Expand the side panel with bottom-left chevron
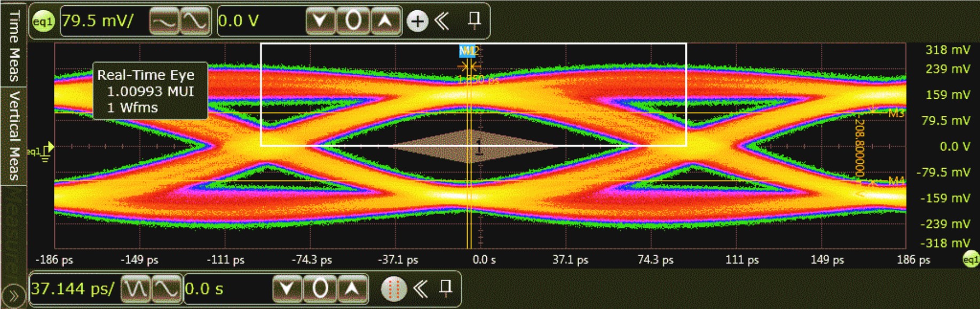 (x=13, y=295)
